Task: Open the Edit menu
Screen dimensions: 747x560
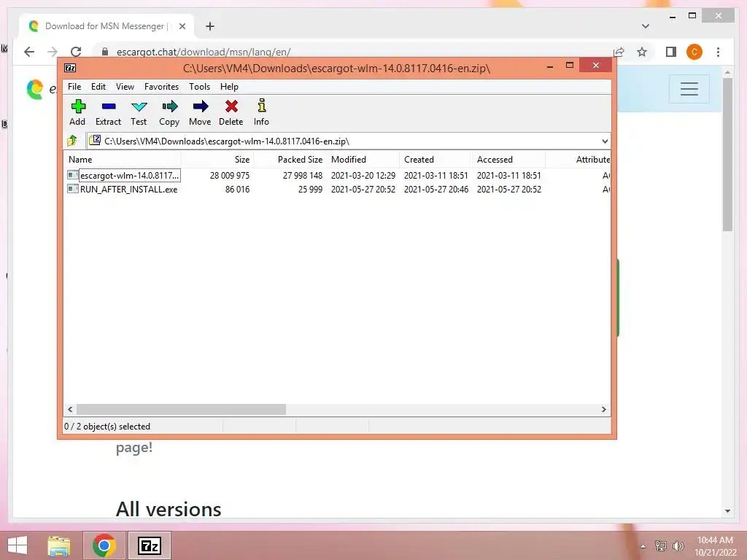Action: (98, 87)
